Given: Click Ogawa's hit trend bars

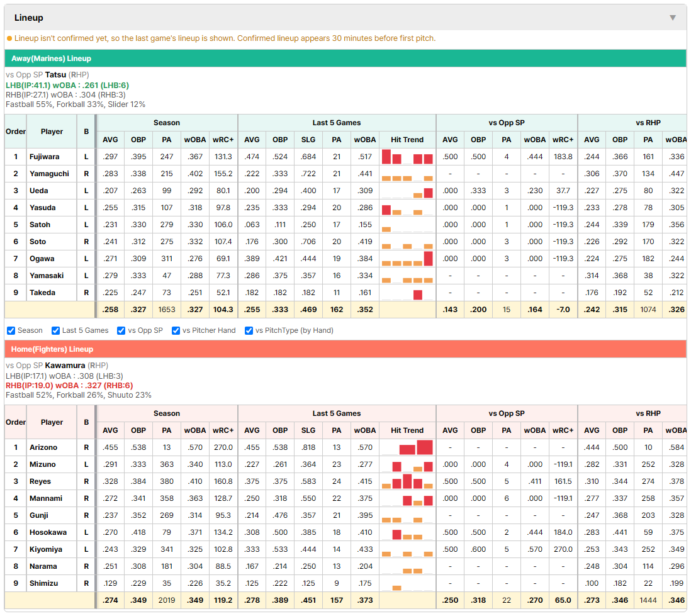Looking at the screenshot, I should click(x=407, y=259).
